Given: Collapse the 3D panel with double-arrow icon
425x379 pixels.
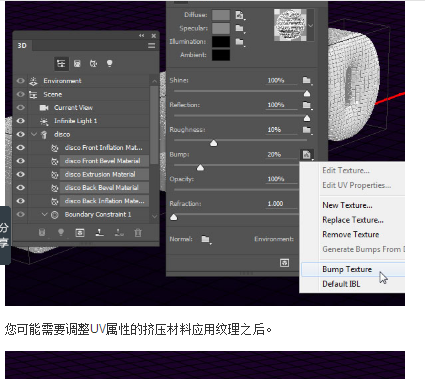Looking at the screenshot, I should [x=142, y=35].
